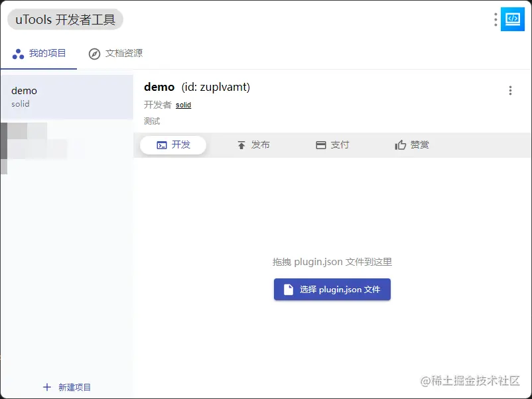Click 选择 plugin.json 文件 button

tap(332, 289)
